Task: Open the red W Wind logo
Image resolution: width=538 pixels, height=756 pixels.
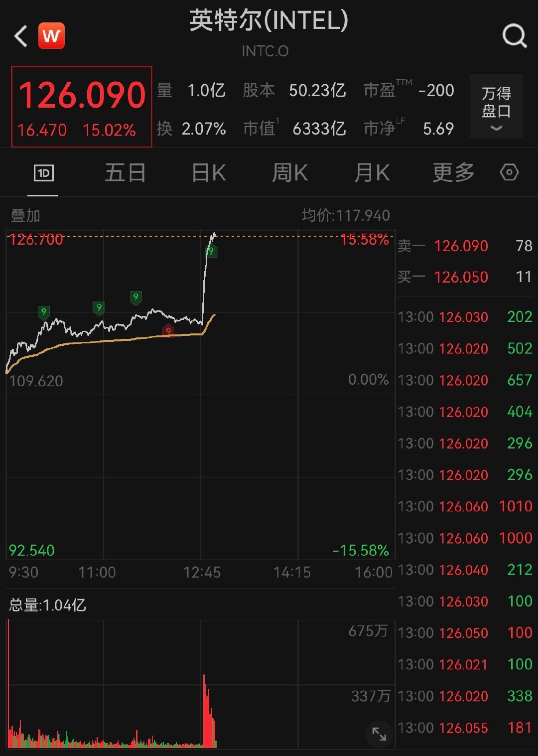Action: 52,36
